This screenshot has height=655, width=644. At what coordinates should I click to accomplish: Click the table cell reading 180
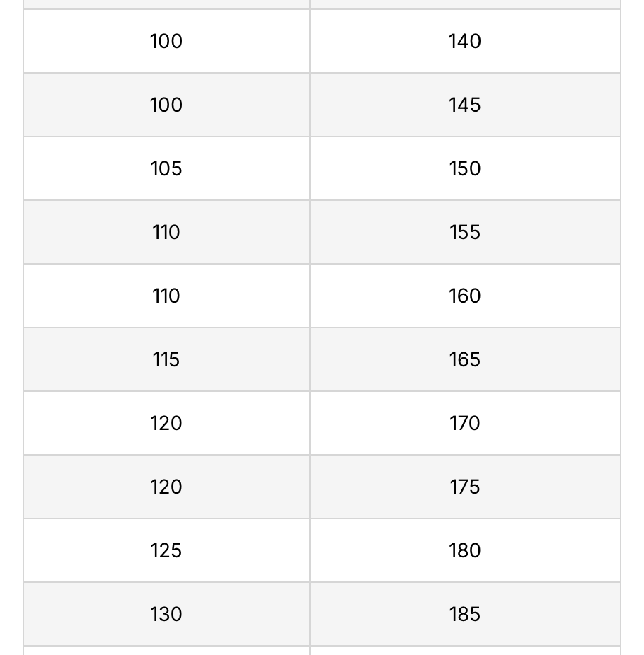[x=465, y=550]
